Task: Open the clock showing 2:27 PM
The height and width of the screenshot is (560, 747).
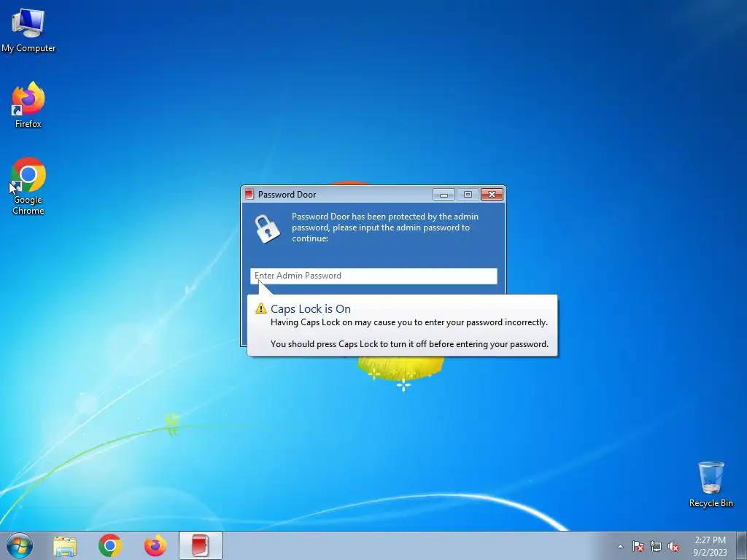Action: 710,545
